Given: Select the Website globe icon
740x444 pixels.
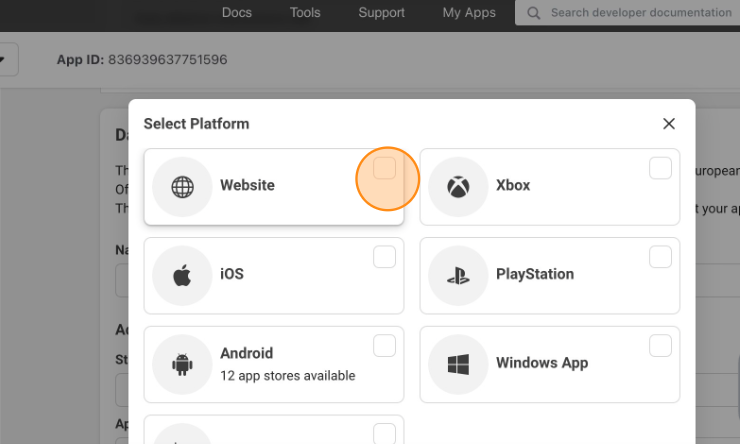Looking at the screenshot, I should coord(182,187).
